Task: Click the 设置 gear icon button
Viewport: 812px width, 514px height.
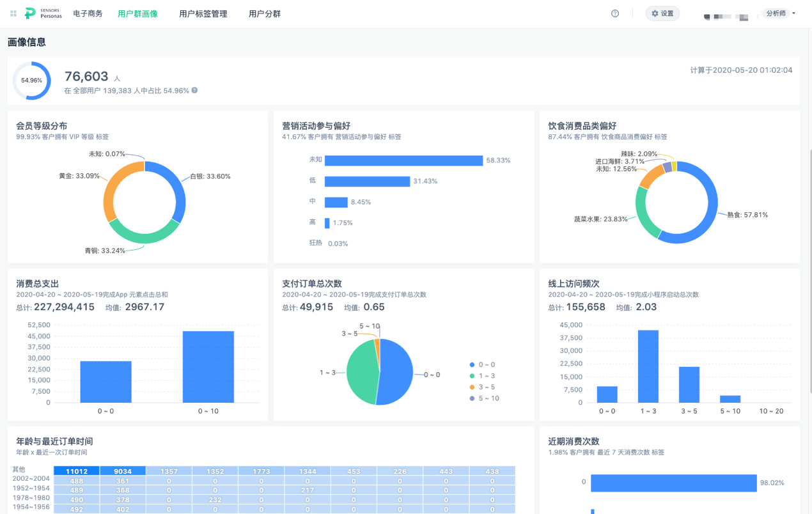Action: click(x=662, y=13)
